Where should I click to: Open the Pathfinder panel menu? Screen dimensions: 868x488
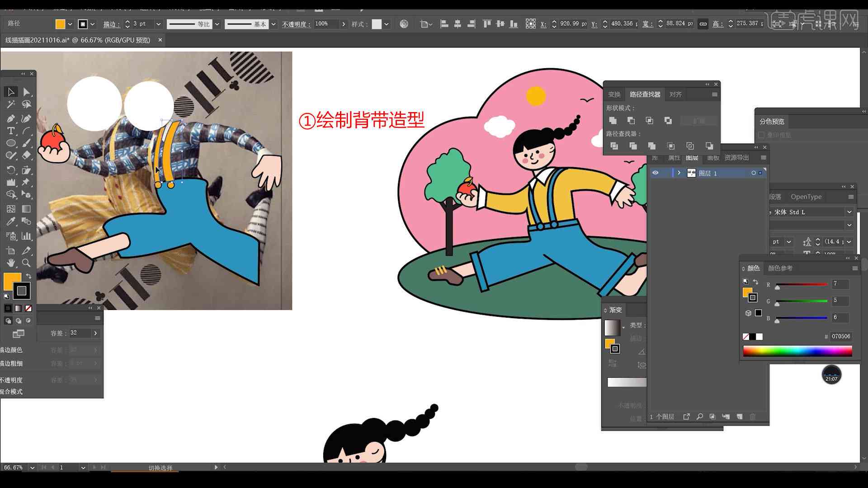coord(714,94)
